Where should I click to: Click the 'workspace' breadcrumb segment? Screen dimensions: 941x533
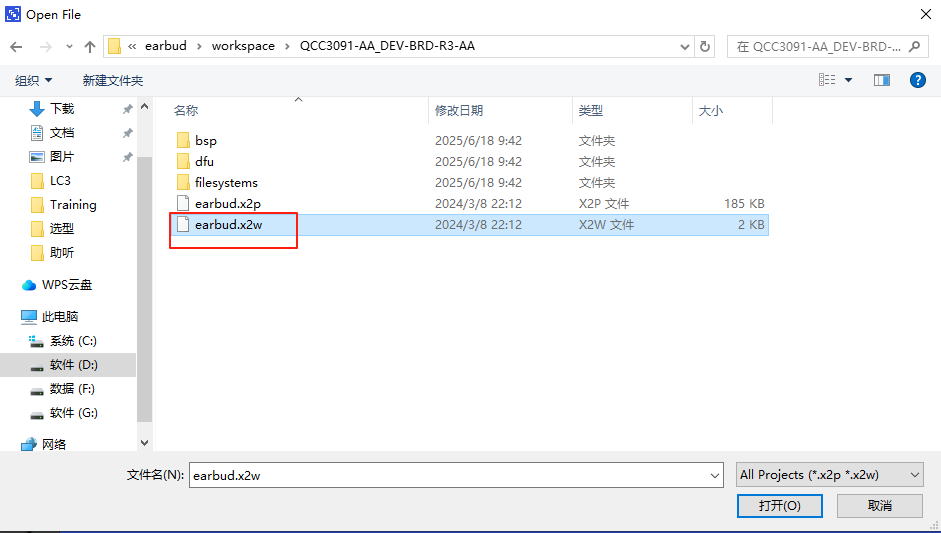coord(243,46)
